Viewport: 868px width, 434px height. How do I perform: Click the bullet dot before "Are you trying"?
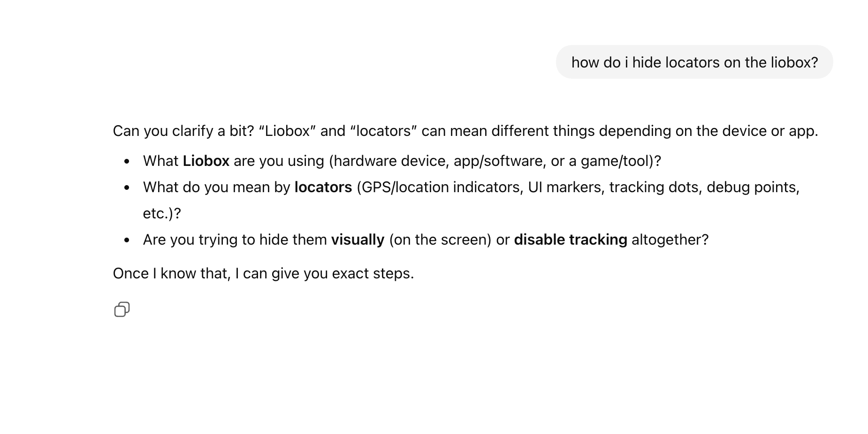point(127,240)
